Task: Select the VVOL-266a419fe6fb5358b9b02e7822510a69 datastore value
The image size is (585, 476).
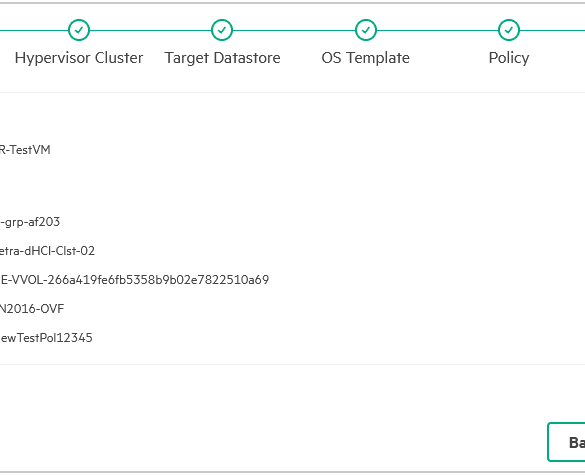Action: tap(134, 280)
